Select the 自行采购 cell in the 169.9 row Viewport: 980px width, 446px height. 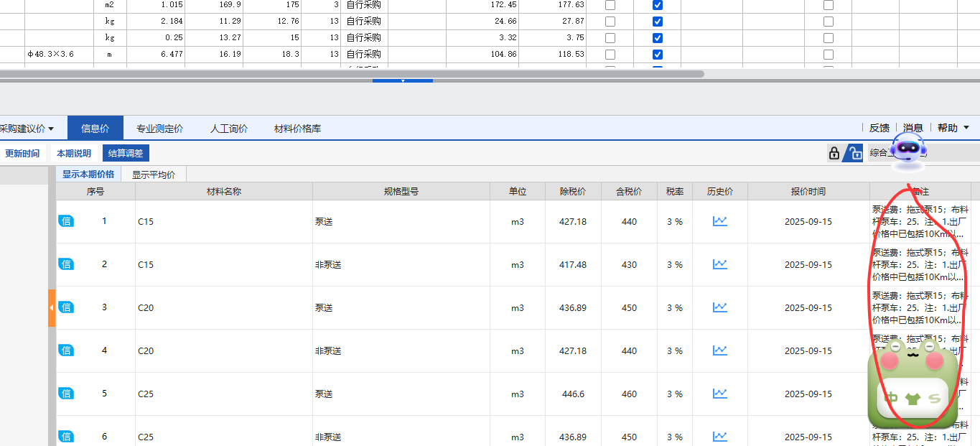pos(364,4)
